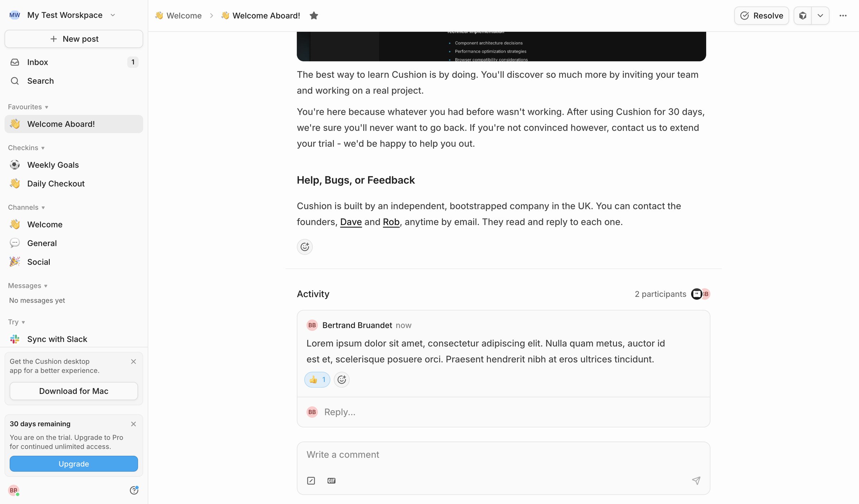Dismiss the desktop app banner

(x=134, y=362)
